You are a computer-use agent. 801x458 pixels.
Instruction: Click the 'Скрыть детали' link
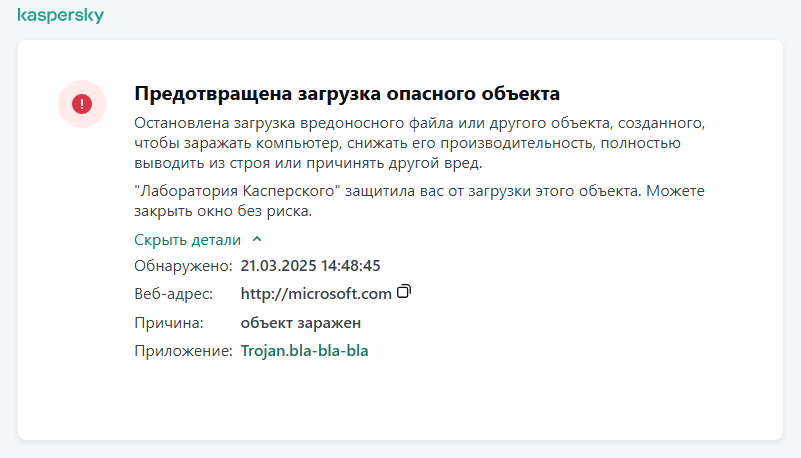click(x=188, y=240)
